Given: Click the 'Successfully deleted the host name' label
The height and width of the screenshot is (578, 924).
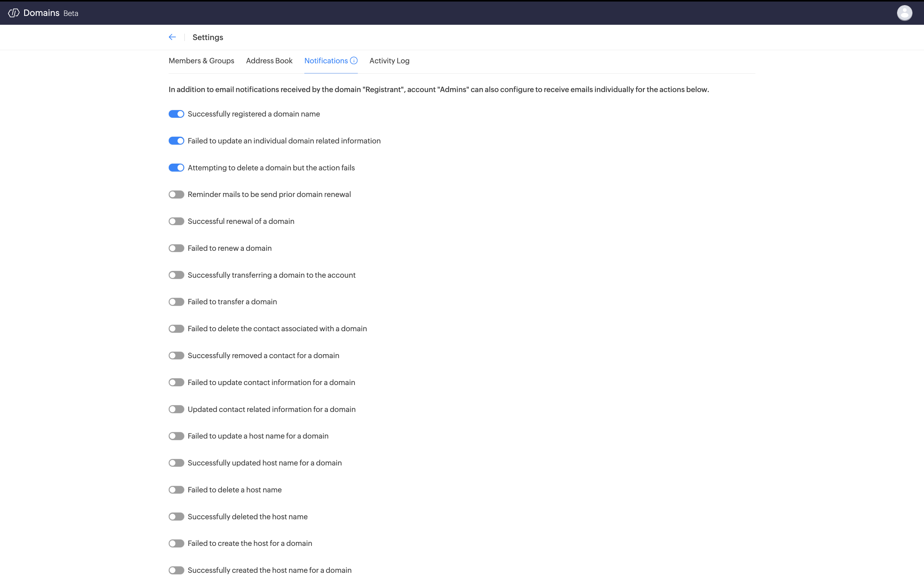Looking at the screenshot, I should coord(248,517).
